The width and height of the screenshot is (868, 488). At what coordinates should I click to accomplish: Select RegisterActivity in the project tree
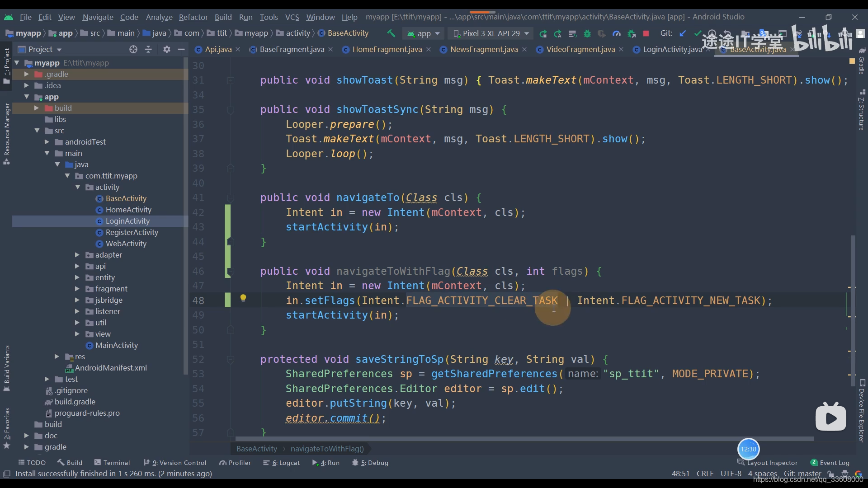pos(132,232)
